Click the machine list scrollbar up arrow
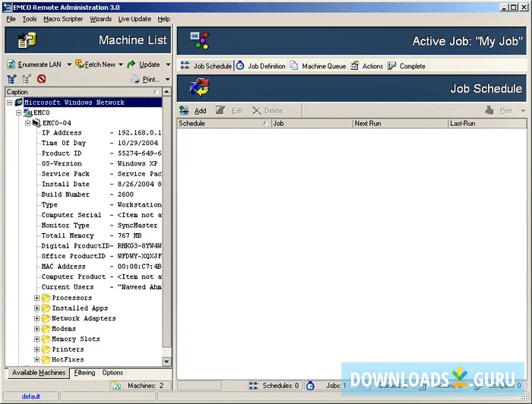The height and width of the screenshot is (404, 532). [166, 92]
